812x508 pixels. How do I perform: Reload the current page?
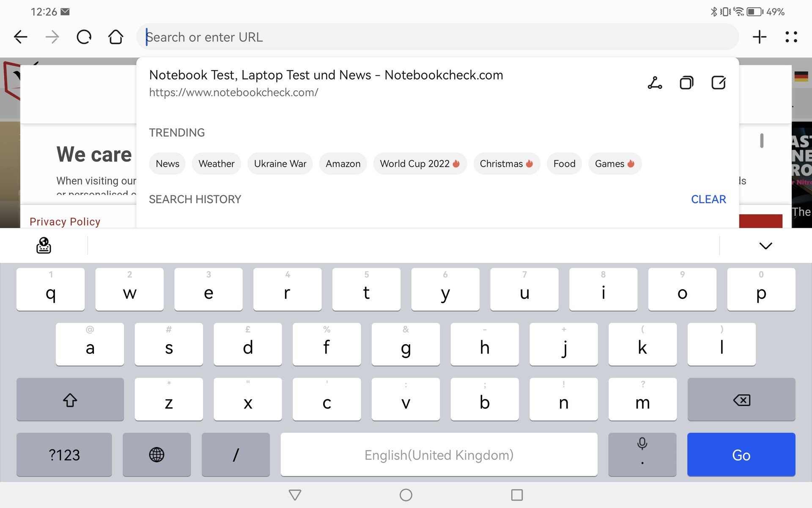coord(84,37)
